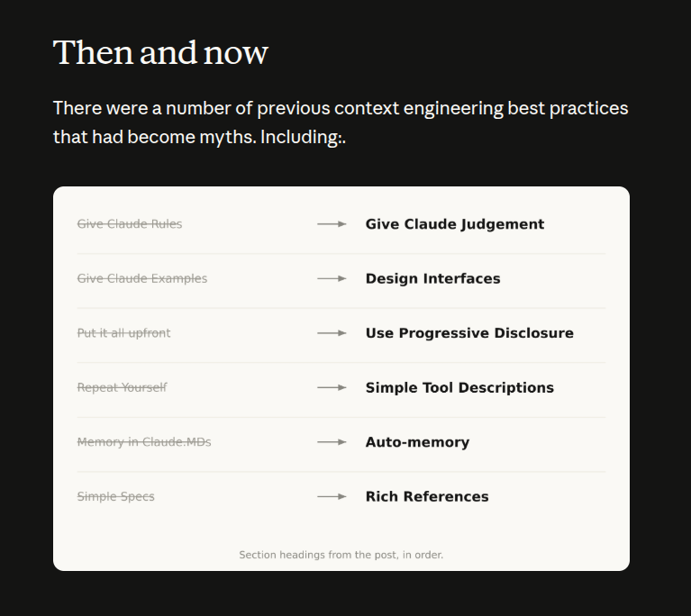Click the Give Claude Judgement heading

click(455, 224)
